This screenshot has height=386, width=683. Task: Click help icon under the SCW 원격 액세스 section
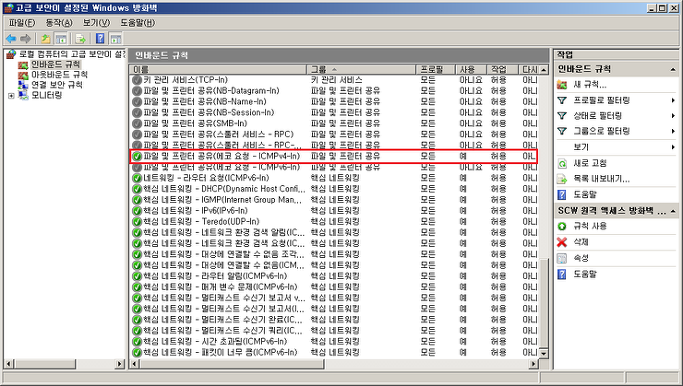coord(562,274)
